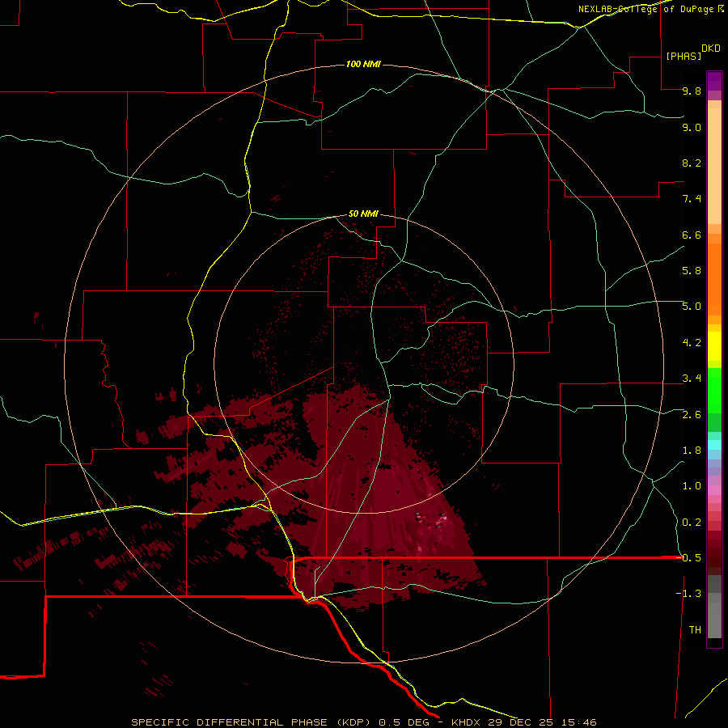This screenshot has width=728, height=728.
Task: Click the 7.4 value on the scale
Action: point(692,199)
